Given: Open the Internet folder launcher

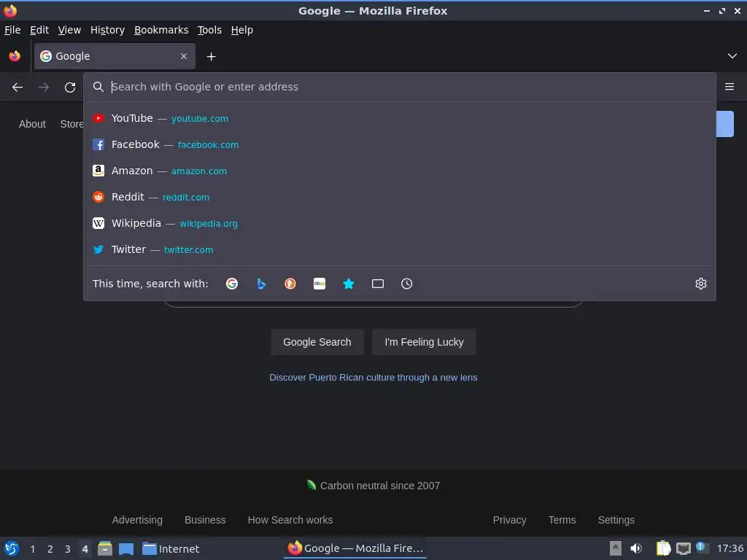Looking at the screenshot, I should click(171, 549).
